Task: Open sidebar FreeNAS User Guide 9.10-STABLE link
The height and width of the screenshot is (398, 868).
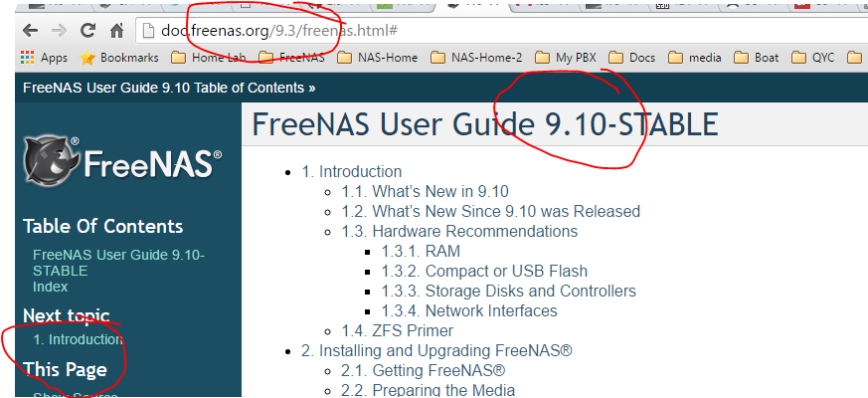Action: [x=118, y=263]
